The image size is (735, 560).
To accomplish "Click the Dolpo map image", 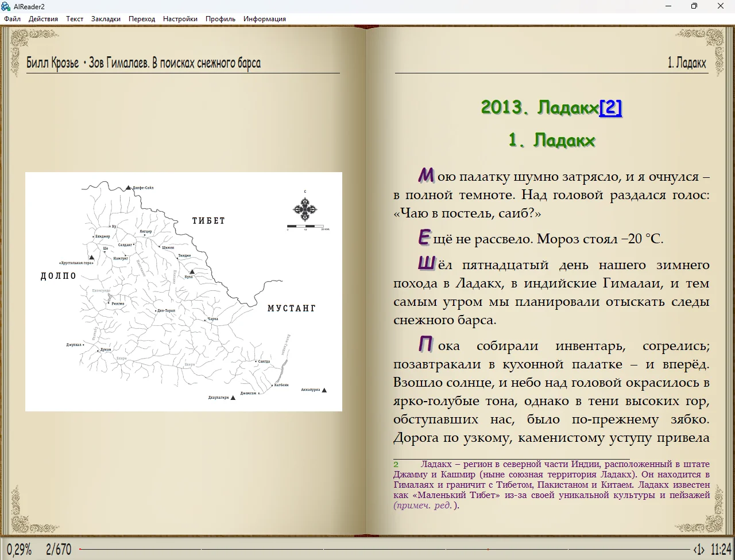I will 184,321.
